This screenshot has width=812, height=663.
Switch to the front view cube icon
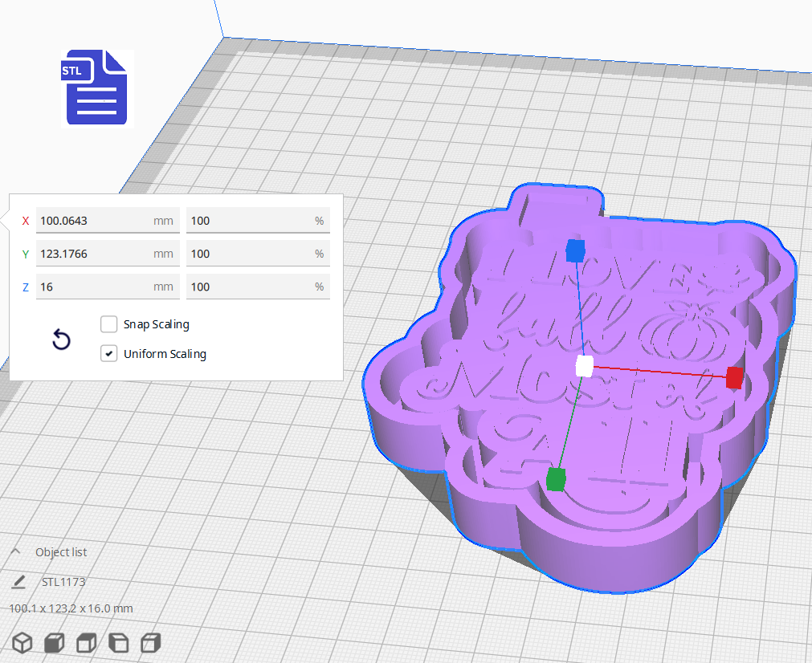click(55, 642)
